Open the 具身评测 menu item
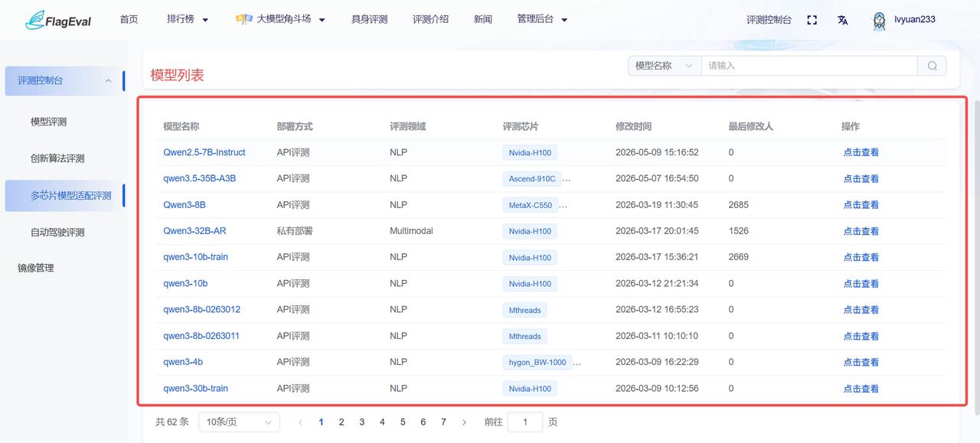This screenshot has height=443, width=980. pos(369,20)
